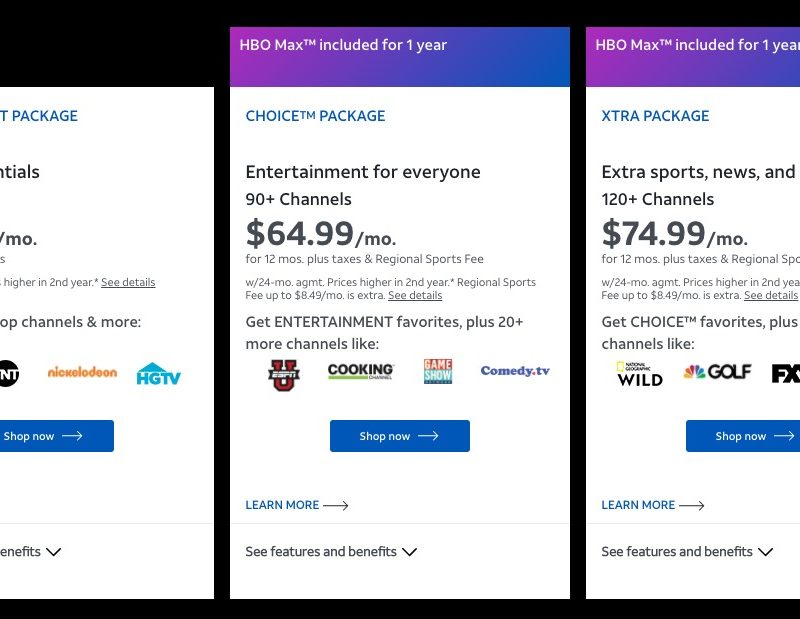Click the ESPNU channel logo

[x=284, y=374]
